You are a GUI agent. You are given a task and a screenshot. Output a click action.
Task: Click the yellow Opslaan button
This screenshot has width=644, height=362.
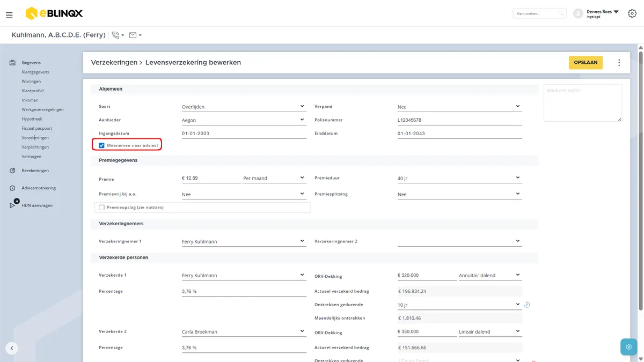pyautogui.click(x=586, y=63)
